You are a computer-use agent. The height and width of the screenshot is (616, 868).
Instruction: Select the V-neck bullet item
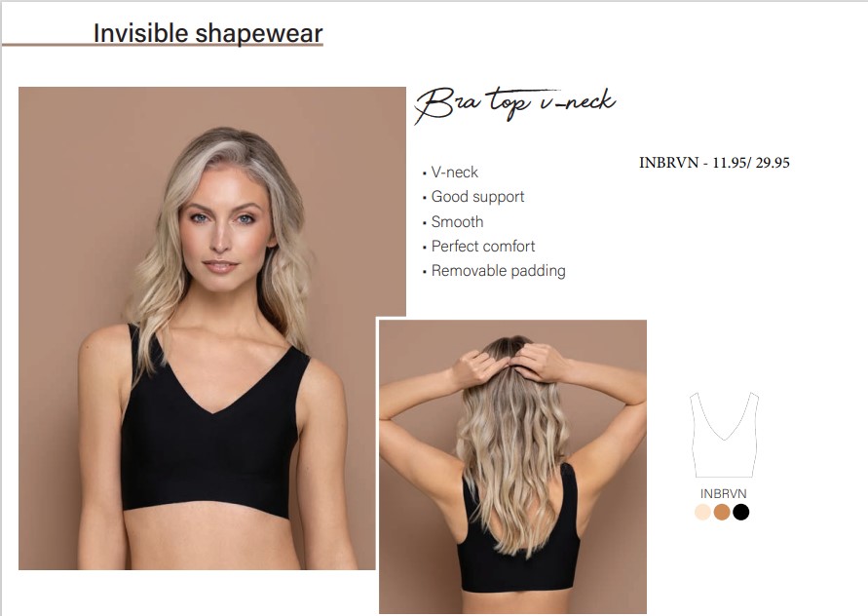[x=450, y=173]
